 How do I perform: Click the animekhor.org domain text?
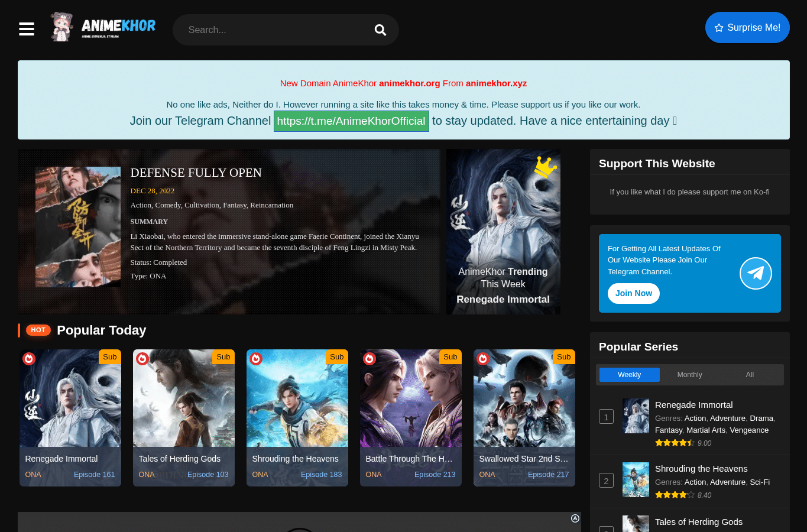(410, 83)
